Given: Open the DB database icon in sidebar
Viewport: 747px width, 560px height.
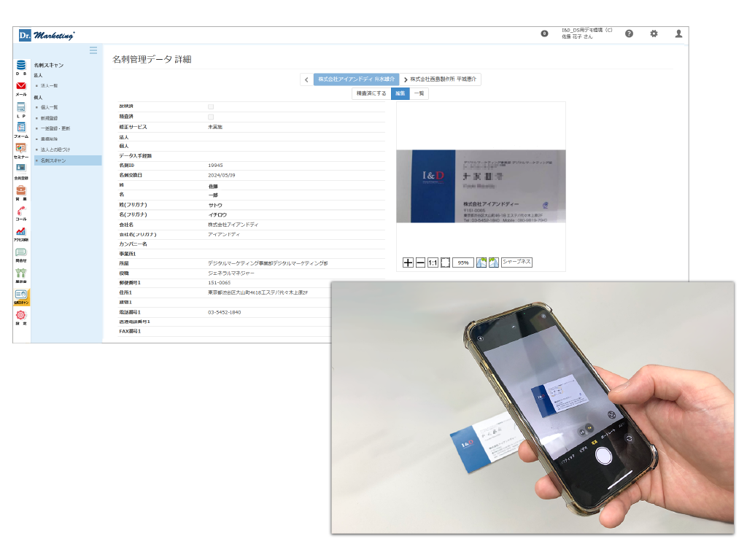Looking at the screenshot, I should tap(21, 66).
